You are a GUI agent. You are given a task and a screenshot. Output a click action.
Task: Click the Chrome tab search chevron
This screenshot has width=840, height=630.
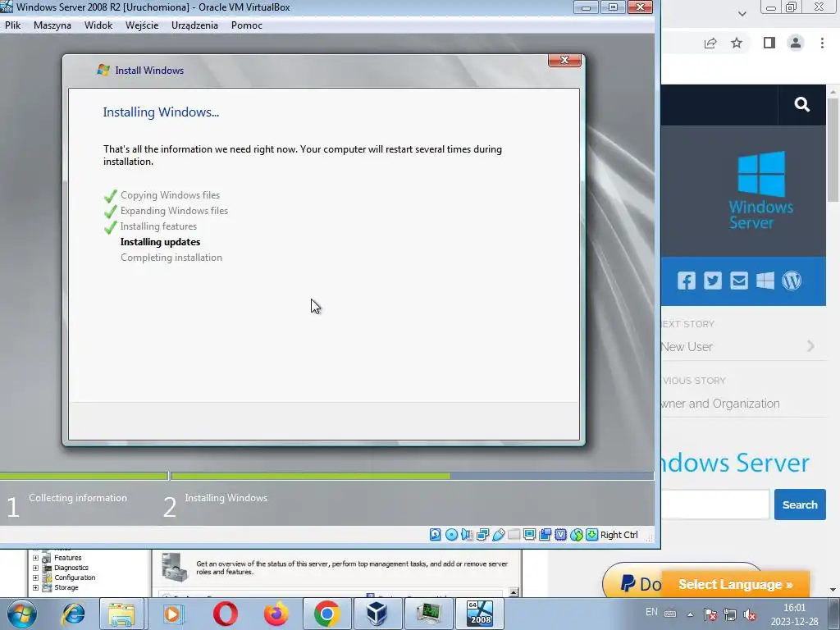coord(742,13)
